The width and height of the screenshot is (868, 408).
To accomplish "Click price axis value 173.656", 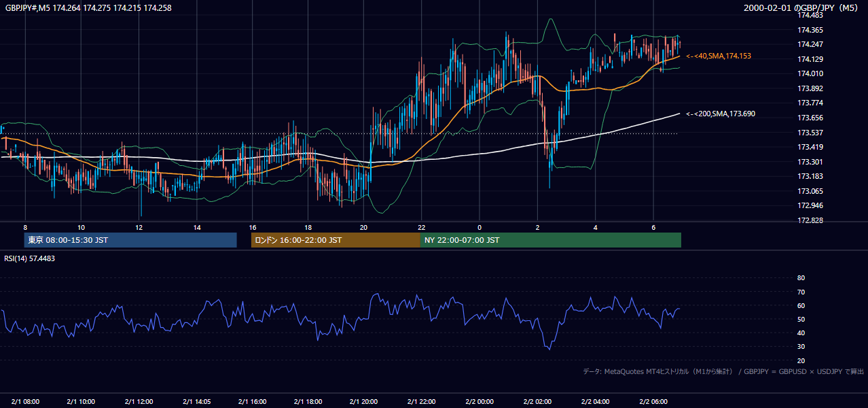I will click(810, 118).
